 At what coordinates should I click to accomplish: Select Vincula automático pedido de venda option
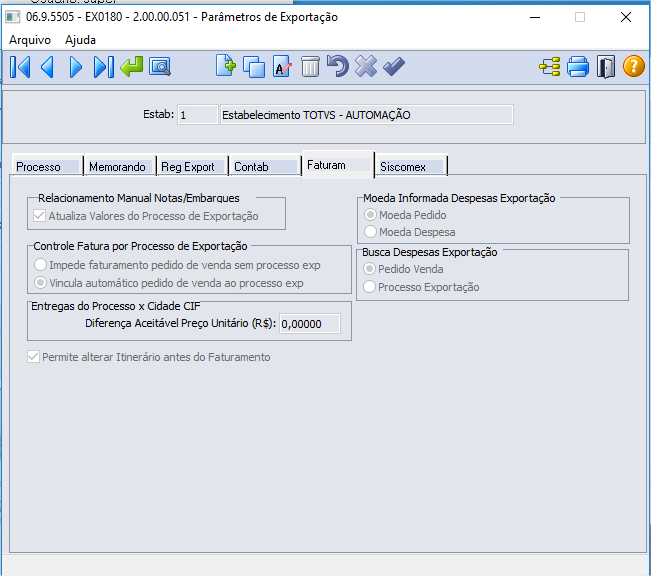tap(169, 283)
